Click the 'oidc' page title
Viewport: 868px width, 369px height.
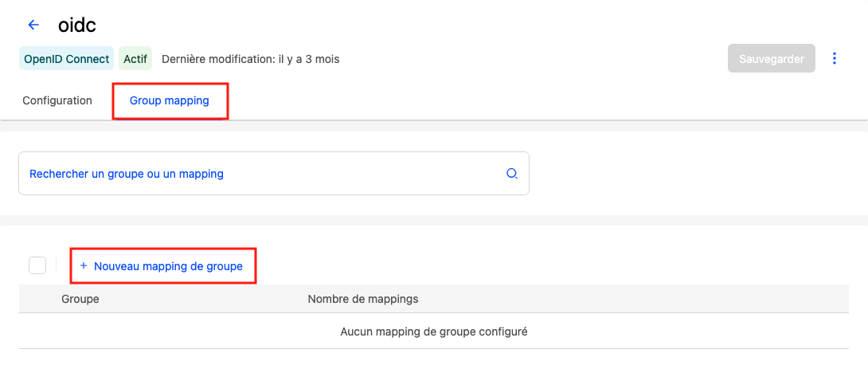click(x=77, y=25)
